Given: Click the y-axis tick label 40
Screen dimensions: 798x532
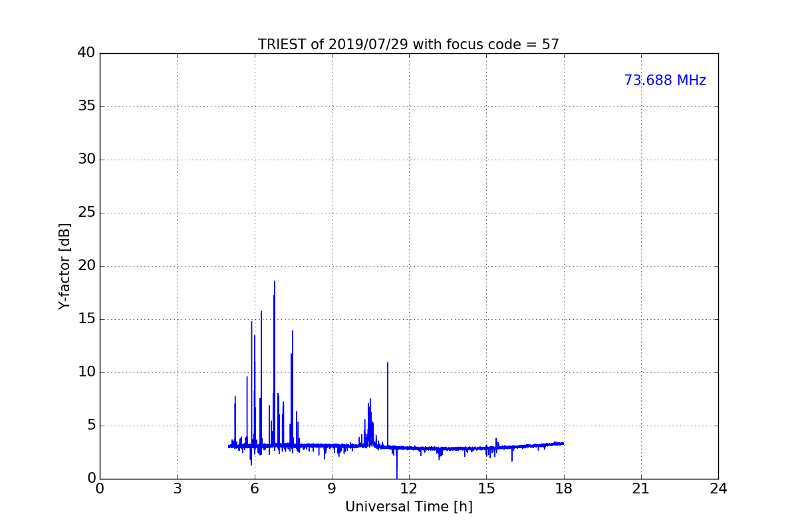Looking at the screenshot, I should coord(86,53).
